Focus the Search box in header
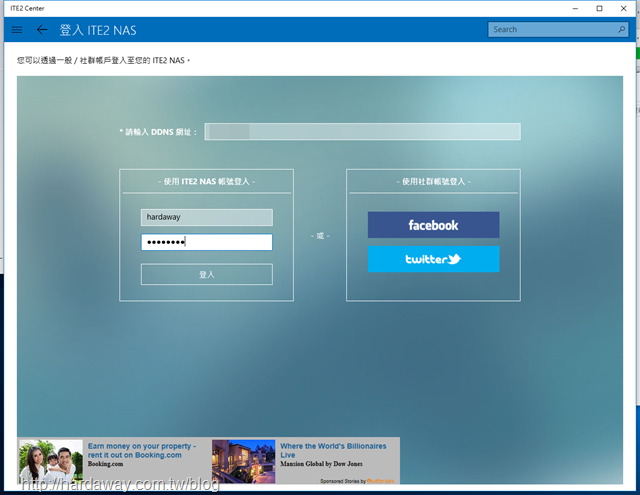The width and height of the screenshot is (640, 495). [x=558, y=29]
